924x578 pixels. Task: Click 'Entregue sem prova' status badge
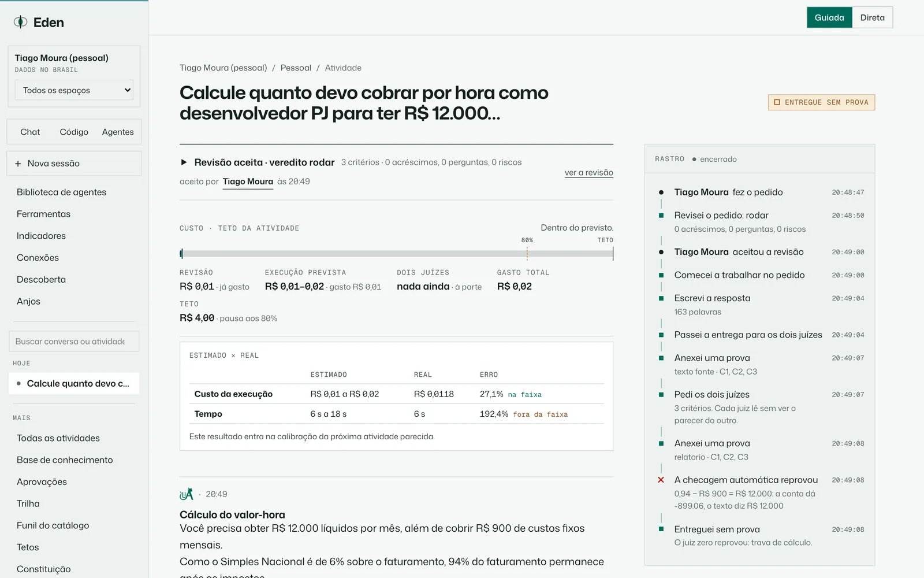point(821,102)
